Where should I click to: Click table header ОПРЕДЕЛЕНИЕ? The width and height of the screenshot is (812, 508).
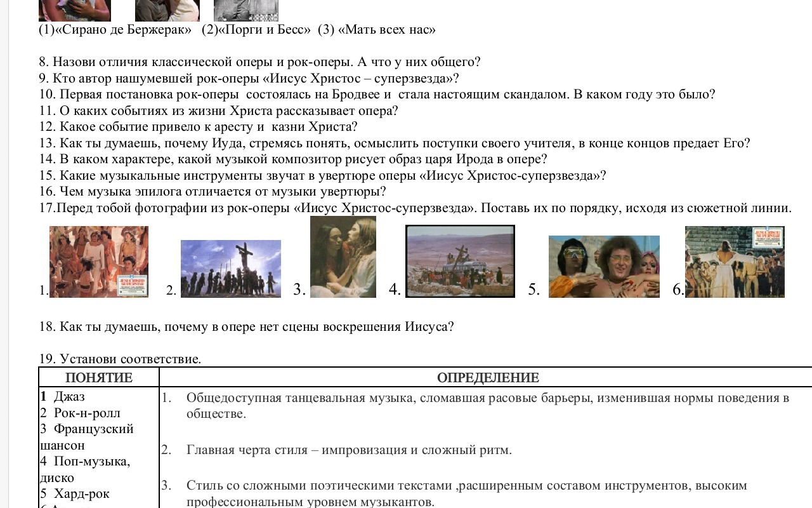click(488, 378)
